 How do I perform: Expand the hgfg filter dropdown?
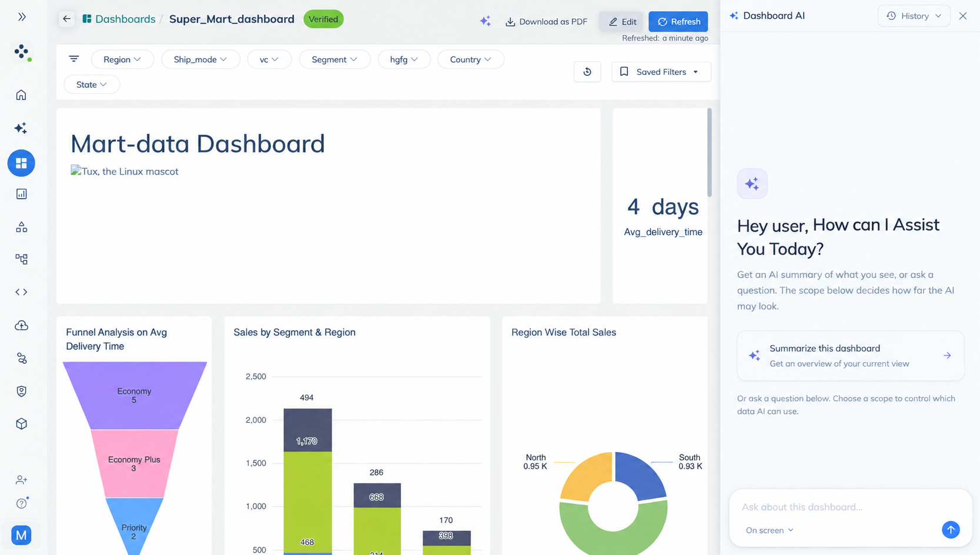click(x=404, y=59)
